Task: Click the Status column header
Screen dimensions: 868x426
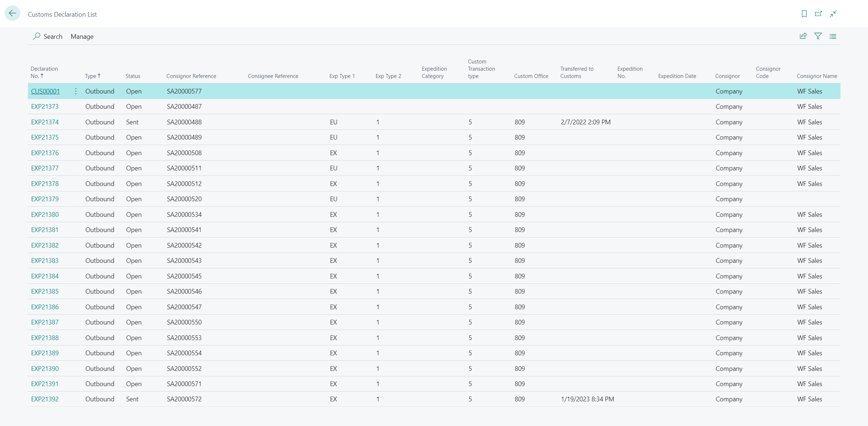Action: 133,76
